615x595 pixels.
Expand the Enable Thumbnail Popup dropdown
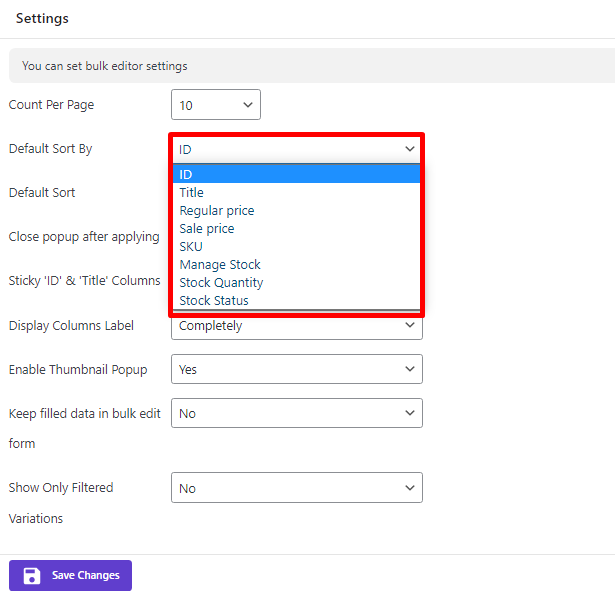pyautogui.click(x=297, y=369)
